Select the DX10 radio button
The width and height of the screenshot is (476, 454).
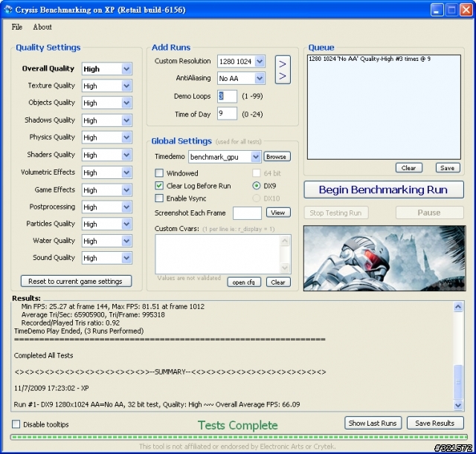tap(257, 198)
